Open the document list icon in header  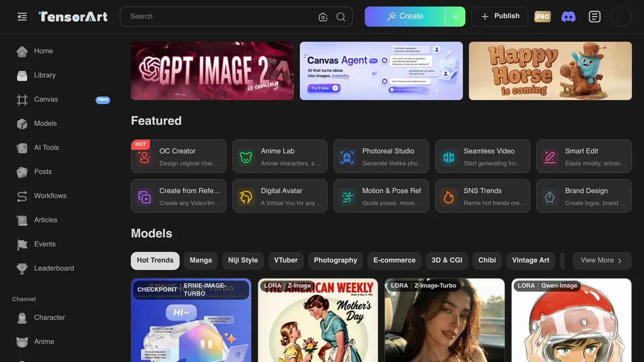(x=595, y=17)
